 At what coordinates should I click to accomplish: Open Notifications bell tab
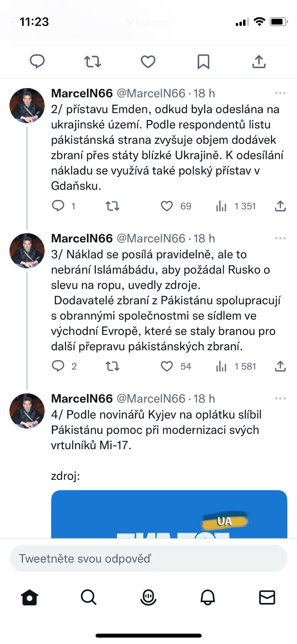pos(208,598)
